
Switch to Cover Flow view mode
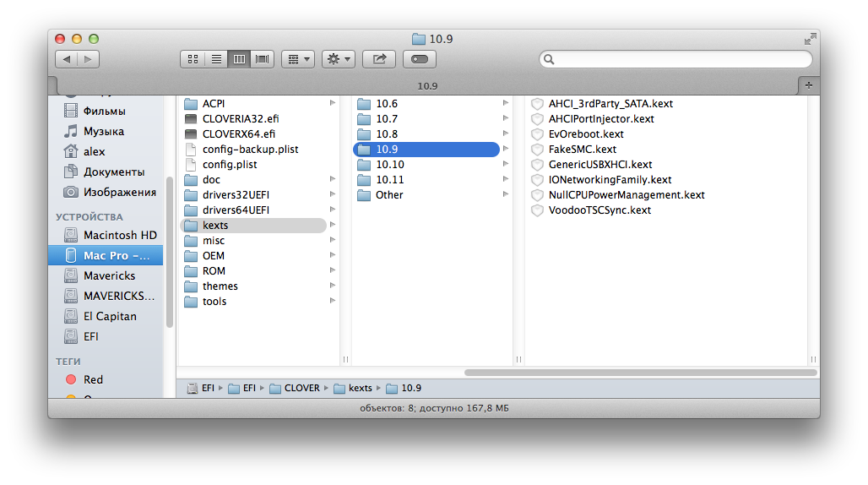pos(263,59)
